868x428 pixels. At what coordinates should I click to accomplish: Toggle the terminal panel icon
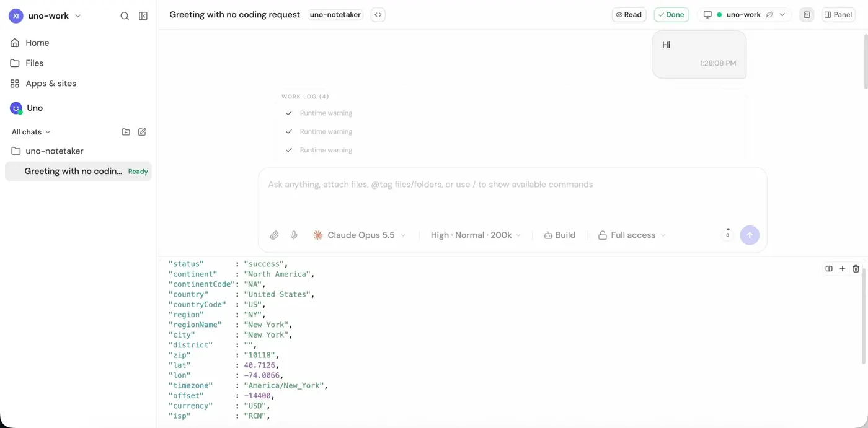[x=807, y=15]
